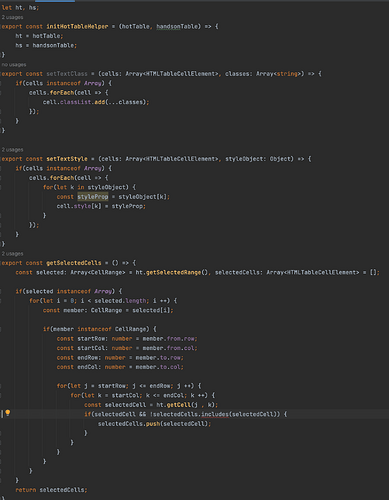The width and height of the screenshot is (389, 500).
Task: Collapse the setTextStyle function fold marker
Action: [1, 159]
